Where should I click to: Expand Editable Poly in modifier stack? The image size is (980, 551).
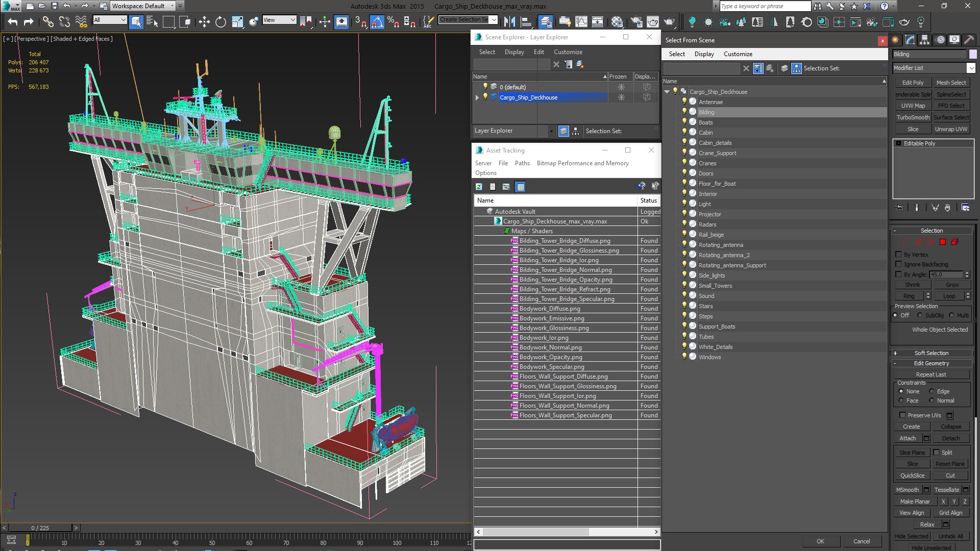tap(898, 143)
